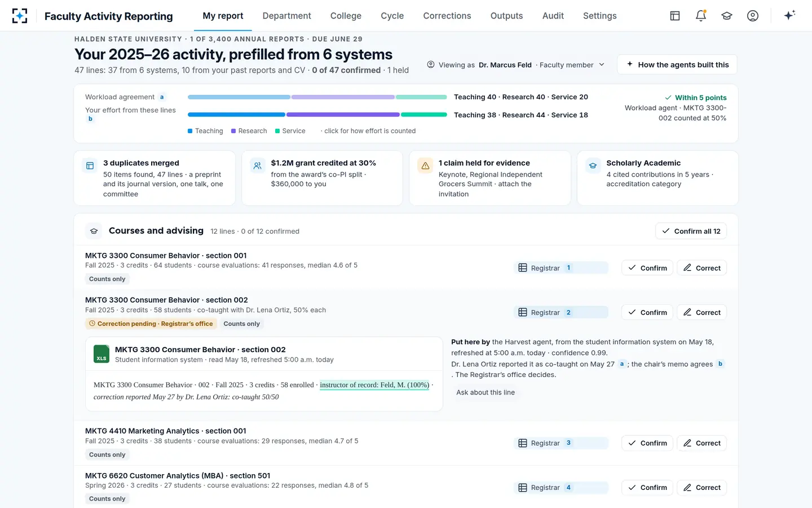
Task: Open Registrar source 2 for section 002
Action: click(x=561, y=313)
